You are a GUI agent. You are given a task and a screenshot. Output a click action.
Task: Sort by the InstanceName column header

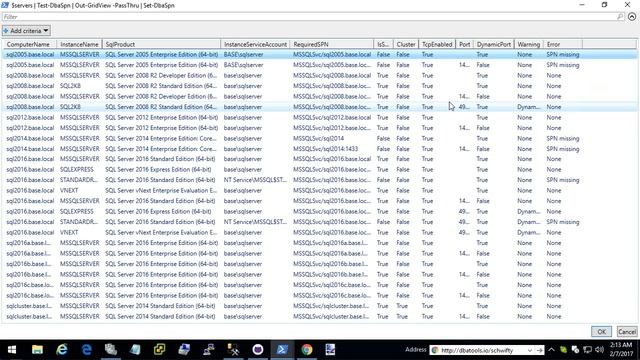pos(79,44)
